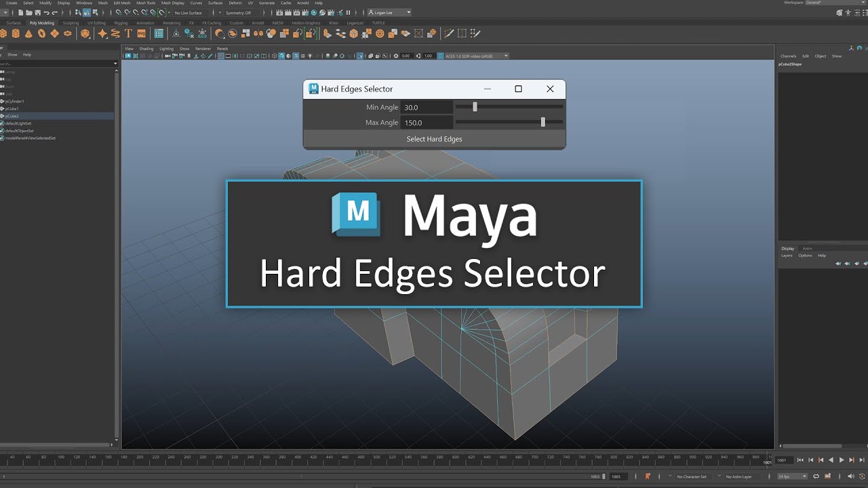Adjust the Max Angle slider handle
868x488 pixels.
(542, 122)
